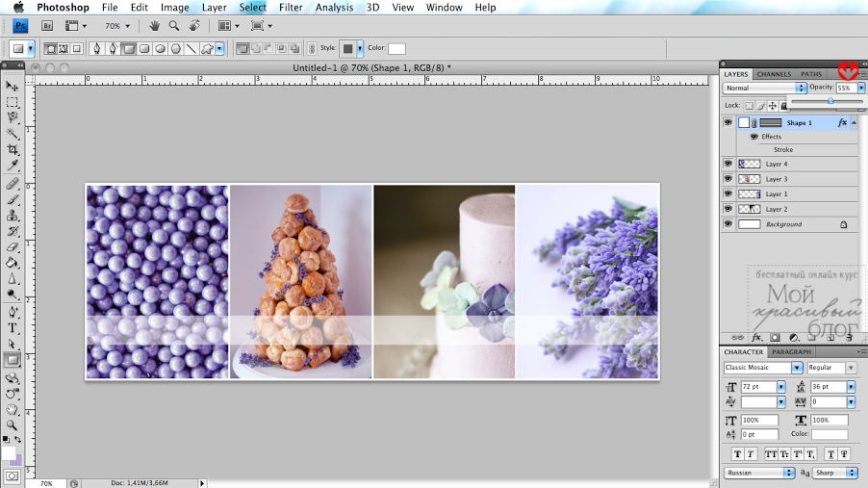Hide Layer 3 using its eye icon

728,178
